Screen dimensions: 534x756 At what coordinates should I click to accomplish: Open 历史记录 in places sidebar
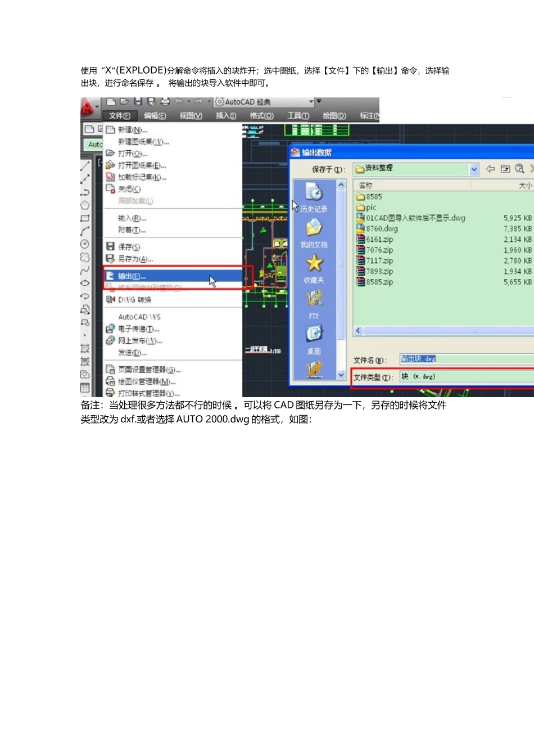(x=314, y=198)
